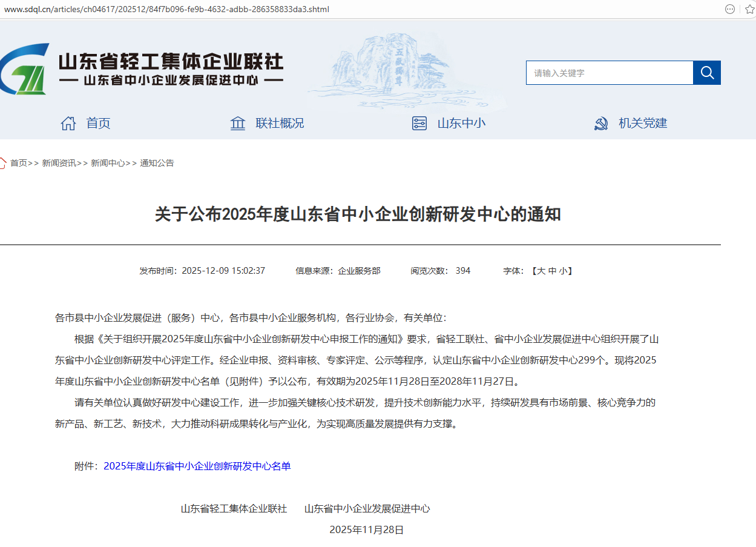Set font size to 中 (medium)
756x547 pixels.
tap(552, 271)
